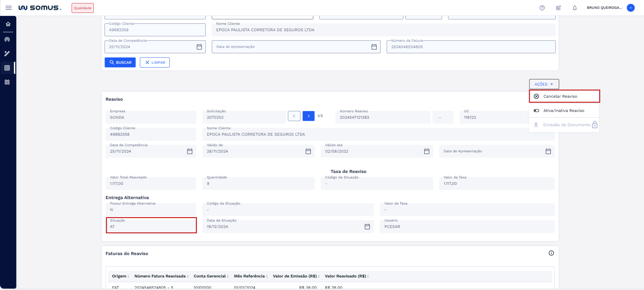644x290 pixels.
Task: Toggle Ativa/Inativa Reaviso option
Action: [564, 110]
